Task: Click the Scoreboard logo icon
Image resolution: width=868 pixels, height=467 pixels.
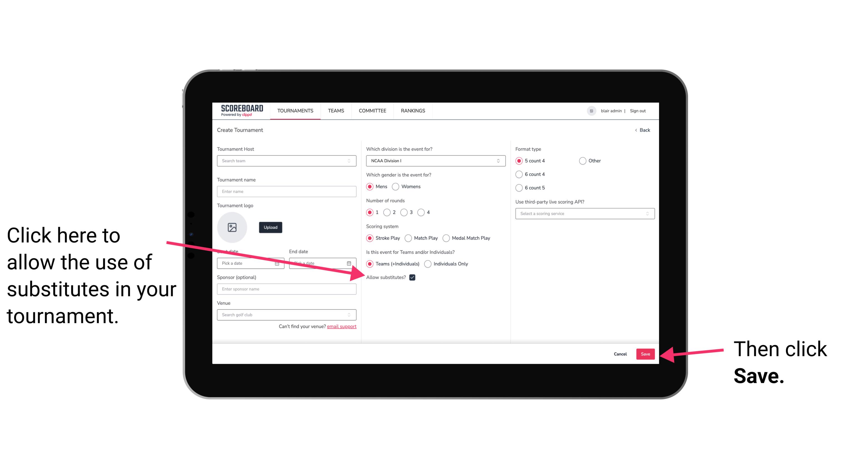Action: pos(240,110)
